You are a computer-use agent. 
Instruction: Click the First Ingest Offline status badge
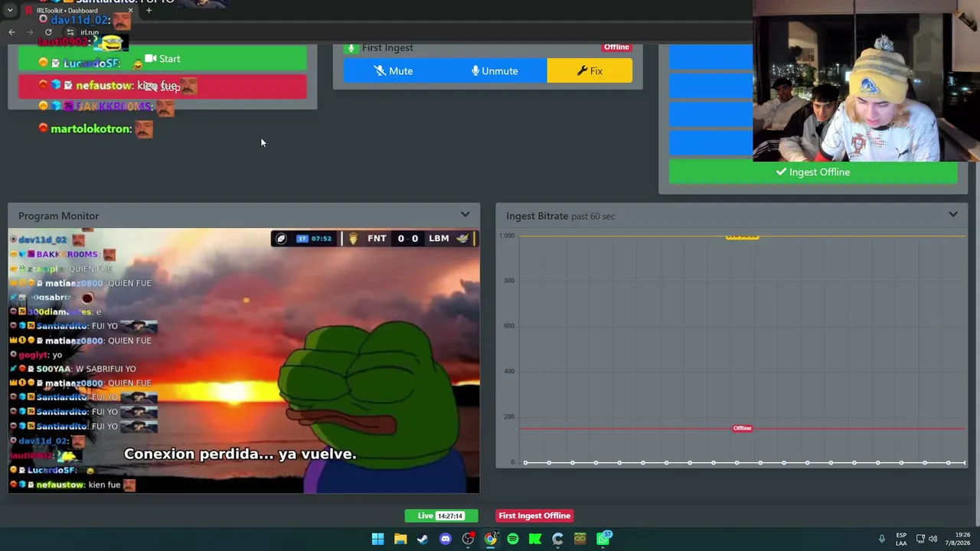[534, 516]
